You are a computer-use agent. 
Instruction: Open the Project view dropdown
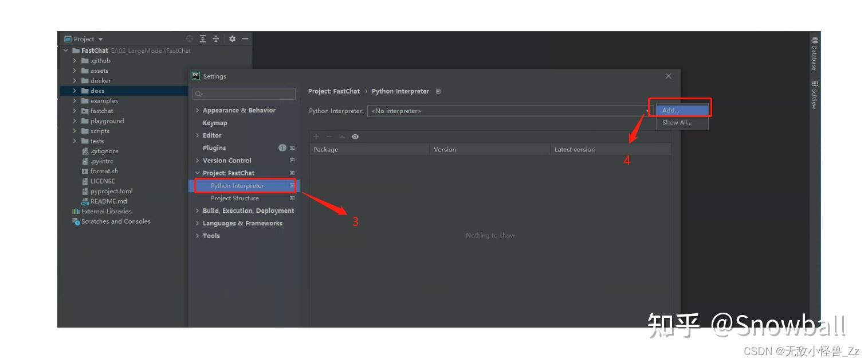[84, 39]
